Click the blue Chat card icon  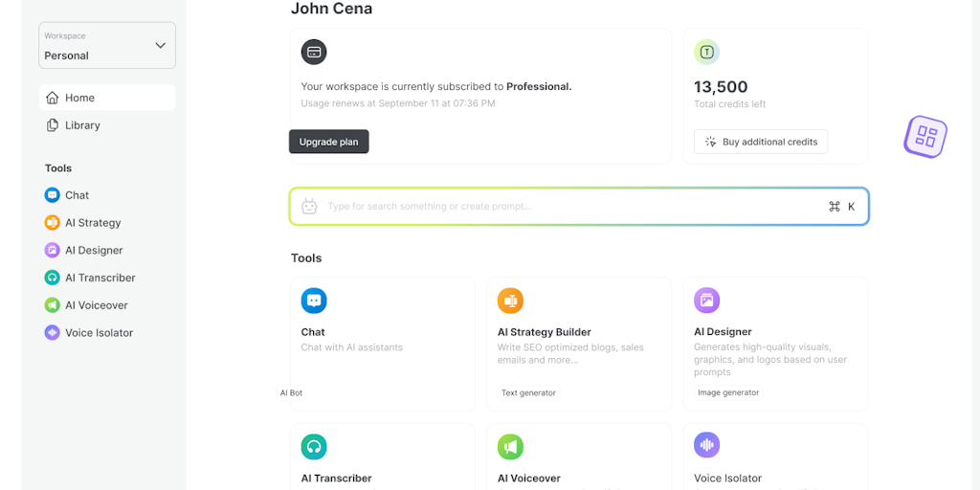(314, 301)
